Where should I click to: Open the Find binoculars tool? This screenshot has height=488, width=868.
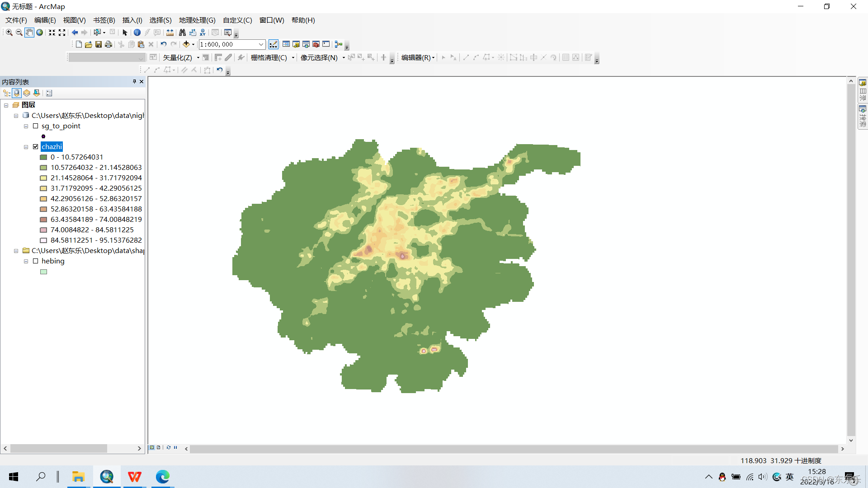(x=182, y=33)
